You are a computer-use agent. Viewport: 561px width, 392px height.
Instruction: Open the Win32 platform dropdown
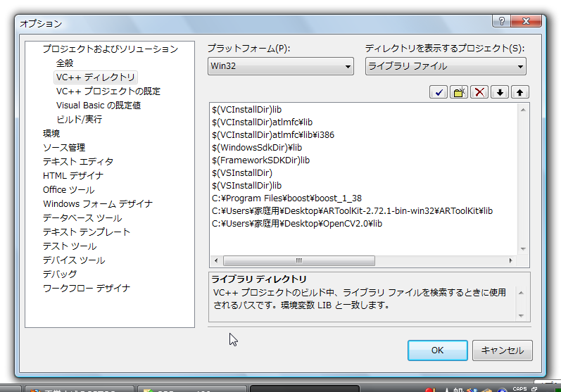[280, 67]
